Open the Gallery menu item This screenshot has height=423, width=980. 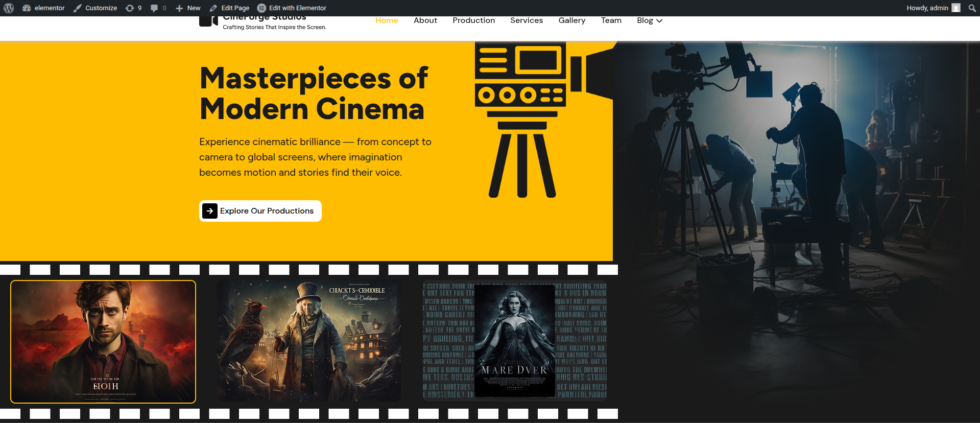coord(571,20)
